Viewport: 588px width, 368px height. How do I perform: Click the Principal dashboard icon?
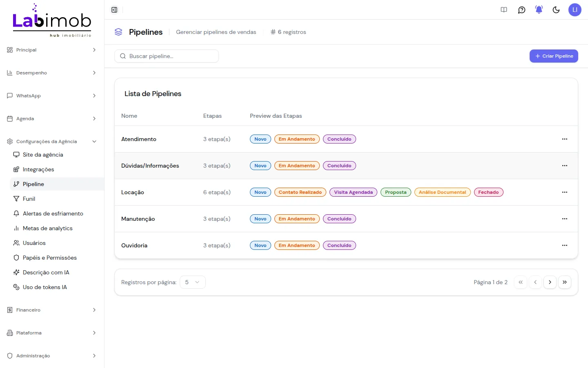10,50
